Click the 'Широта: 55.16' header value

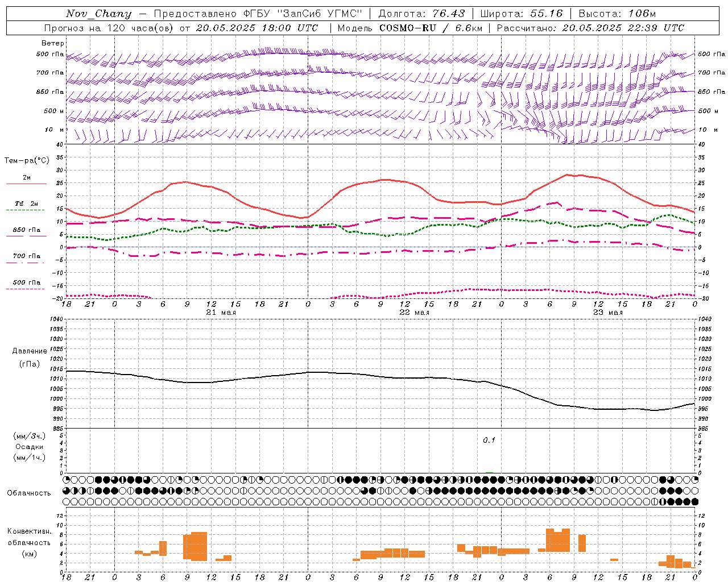pyautogui.click(x=522, y=14)
